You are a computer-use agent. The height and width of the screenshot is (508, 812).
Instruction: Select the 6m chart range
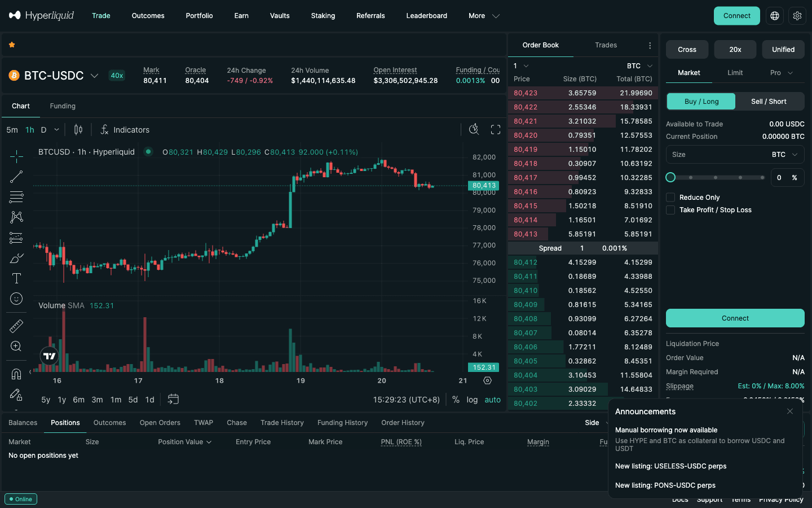79,400
